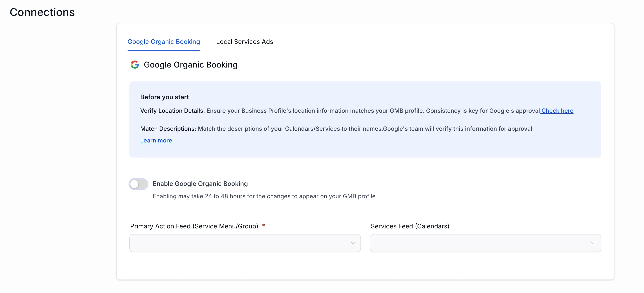Open the Check here link

557,111
